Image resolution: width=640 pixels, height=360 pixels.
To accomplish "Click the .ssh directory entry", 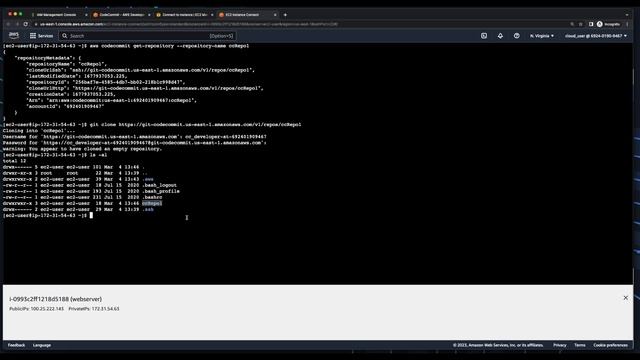I will (148, 209).
